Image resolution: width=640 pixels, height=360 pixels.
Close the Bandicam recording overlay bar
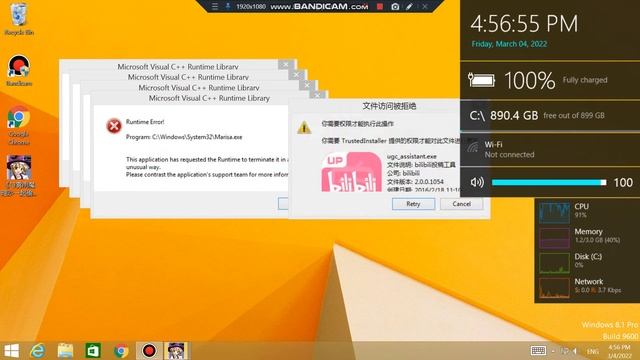(x=425, y=7)
